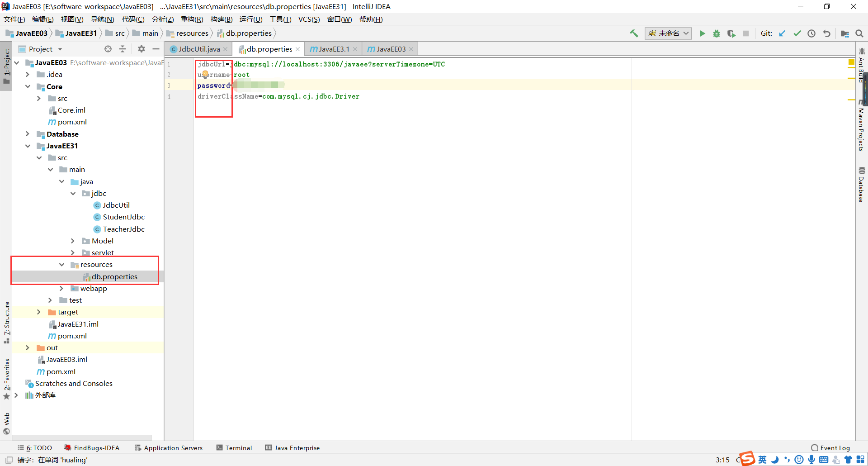Screen dimensions: 868x466
Task: Commit changes with Git checkmark
Action: [x=797, y=33]
